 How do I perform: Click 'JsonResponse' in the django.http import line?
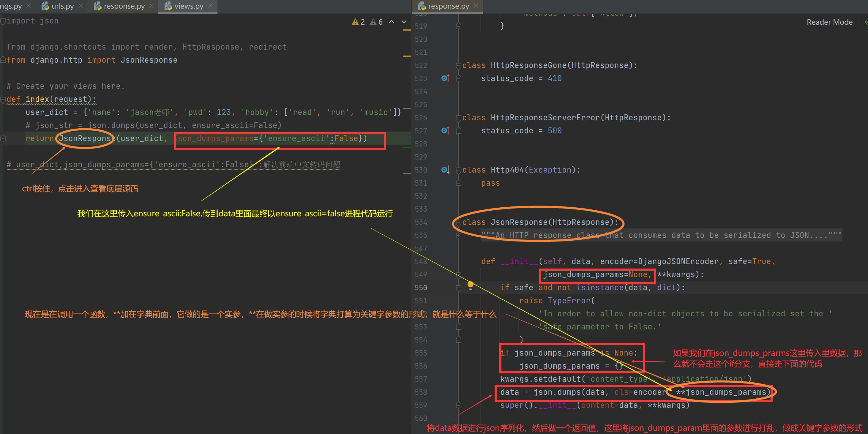(x=149, y=60)
